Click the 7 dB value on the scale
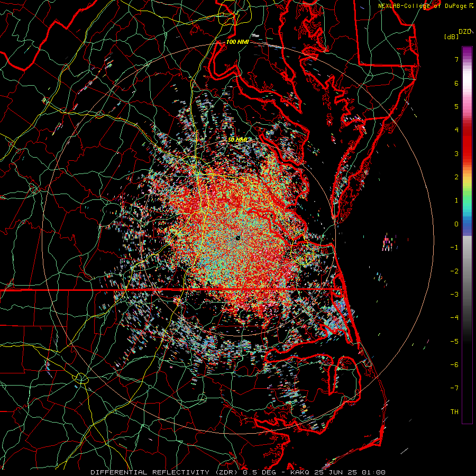Viewport: 476px width, 476px height. [456, 59]
